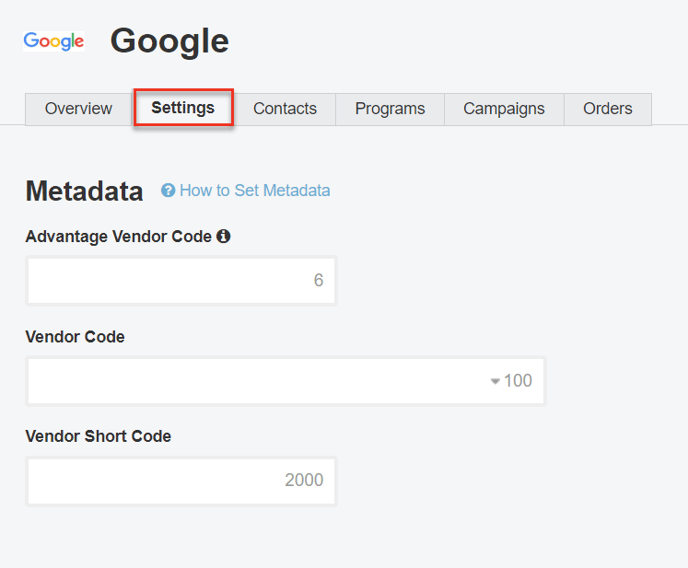
Task: Switch to the Contacts tab
Action: (285, 109)
